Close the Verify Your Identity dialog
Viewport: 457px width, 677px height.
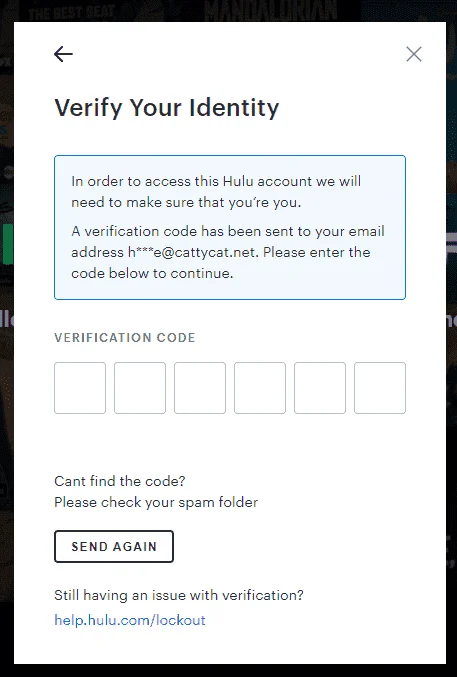[x=414, y=54]
